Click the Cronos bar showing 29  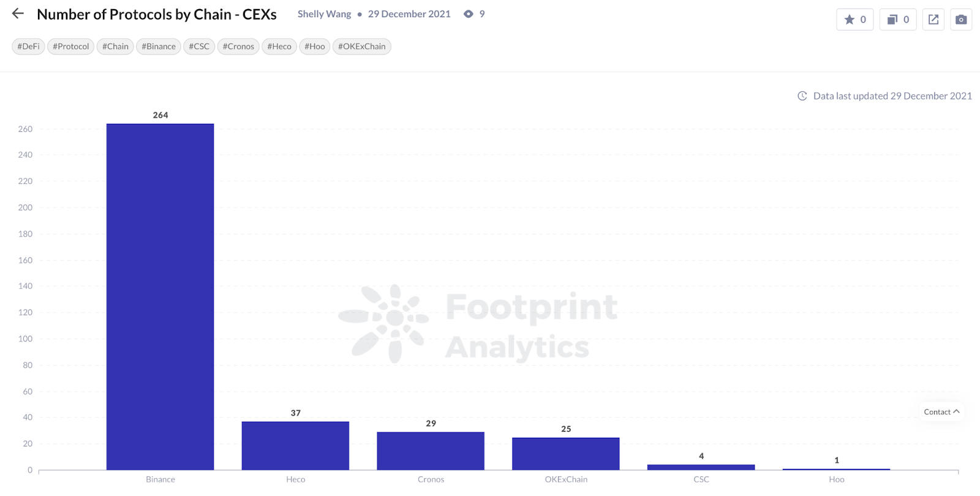point(431,451)
